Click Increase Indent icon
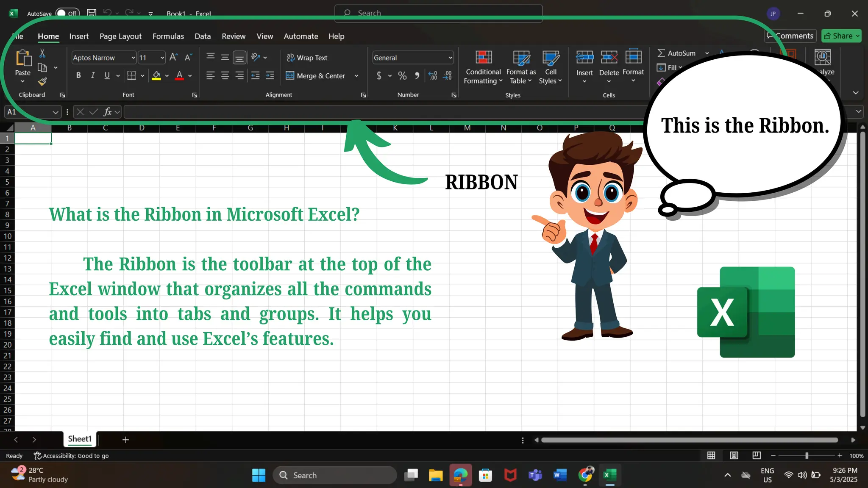 click(270, 75)
